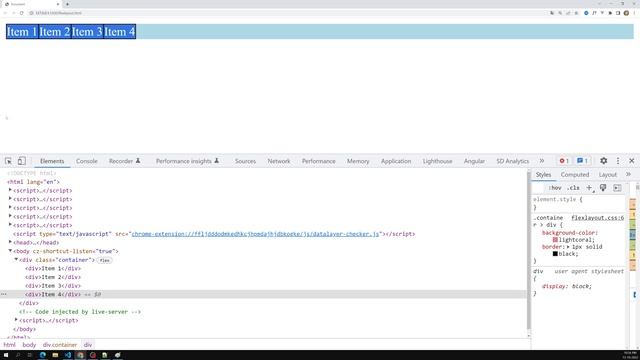Screen dimensions: 640x360
Task: Open the Recorder tab
Action: (124, 161)
